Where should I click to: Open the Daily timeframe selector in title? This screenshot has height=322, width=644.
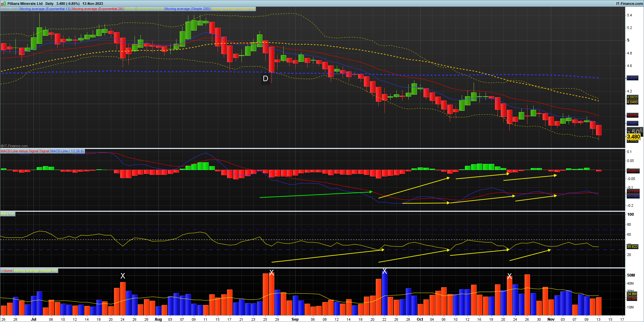(49, 4)
